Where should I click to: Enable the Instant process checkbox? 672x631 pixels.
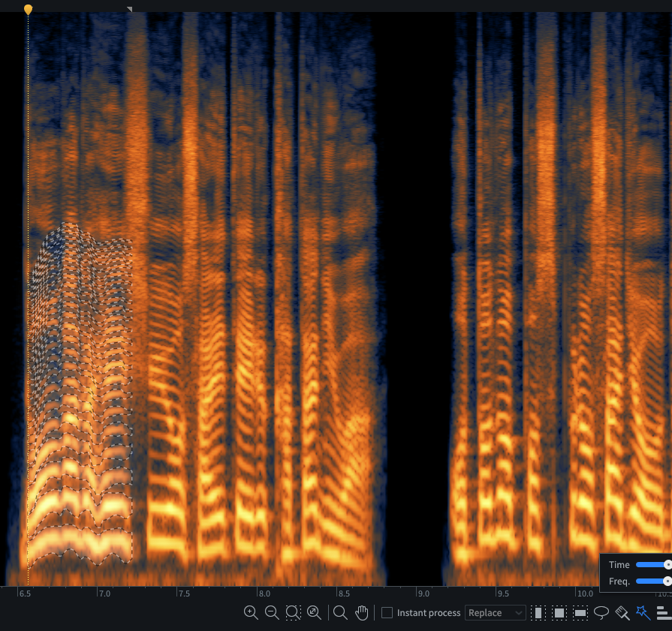[x=387, y=613]
